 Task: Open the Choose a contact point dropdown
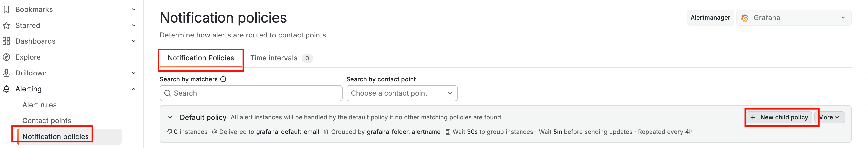coord(402,93)
